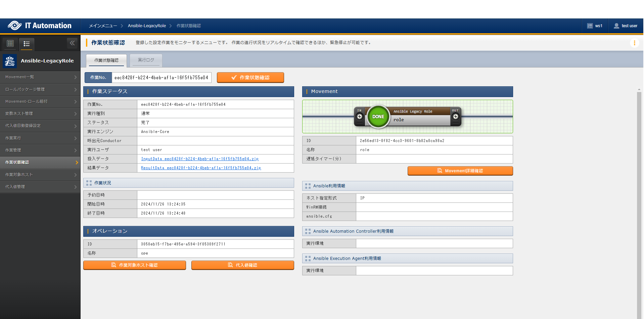Viewport: 644px width, 319px height.
Task: Click the 作業No. input field
Action: tap(161, 78)
